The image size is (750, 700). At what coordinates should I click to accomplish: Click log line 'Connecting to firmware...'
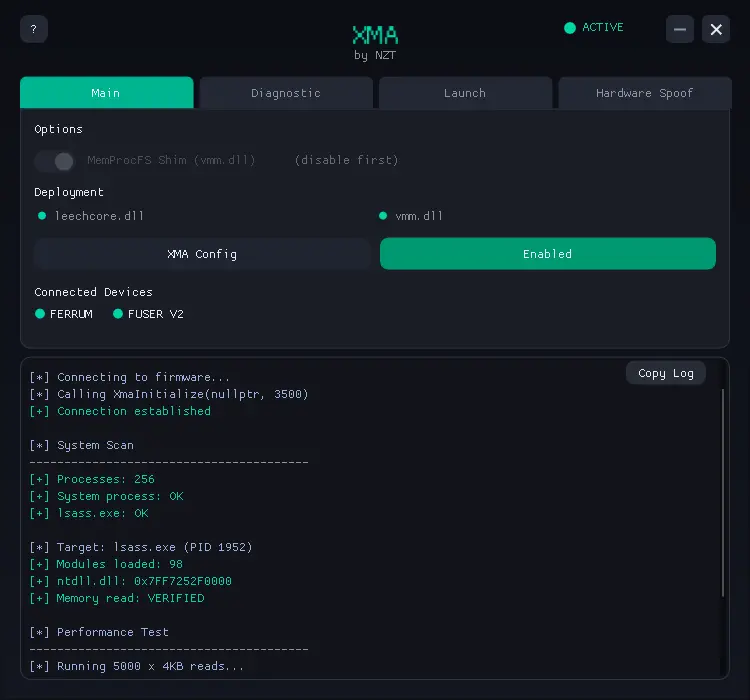[x=130, y=378]
